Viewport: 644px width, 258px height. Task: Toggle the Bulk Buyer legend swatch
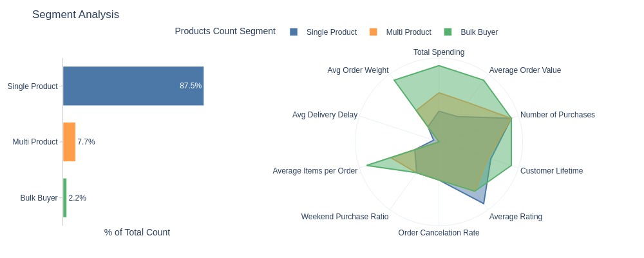[448, 32]
